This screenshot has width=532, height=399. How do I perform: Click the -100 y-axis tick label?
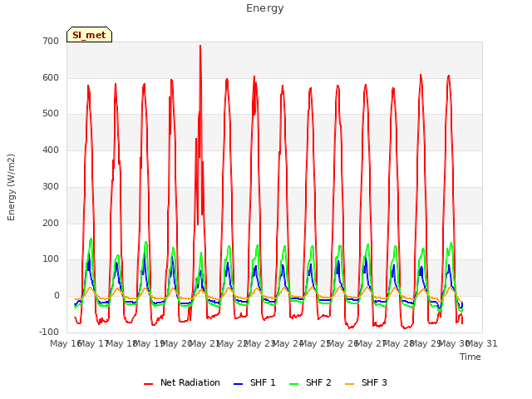pos(49,332)
